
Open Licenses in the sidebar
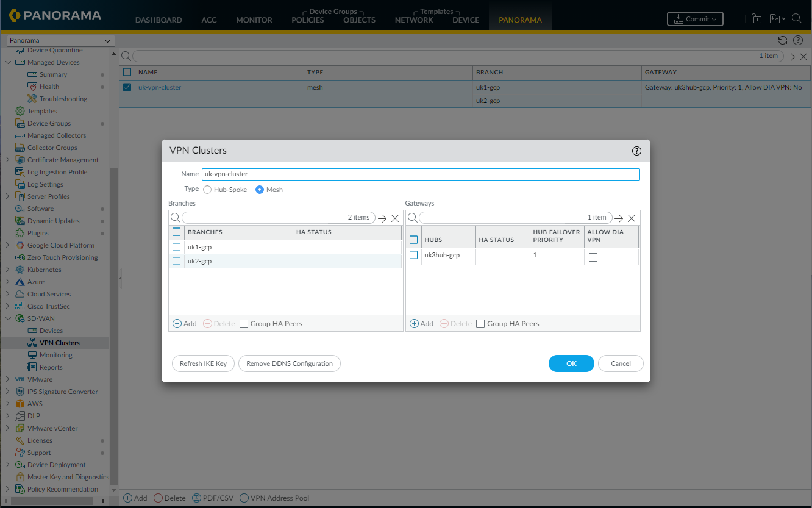pos(40,440)
